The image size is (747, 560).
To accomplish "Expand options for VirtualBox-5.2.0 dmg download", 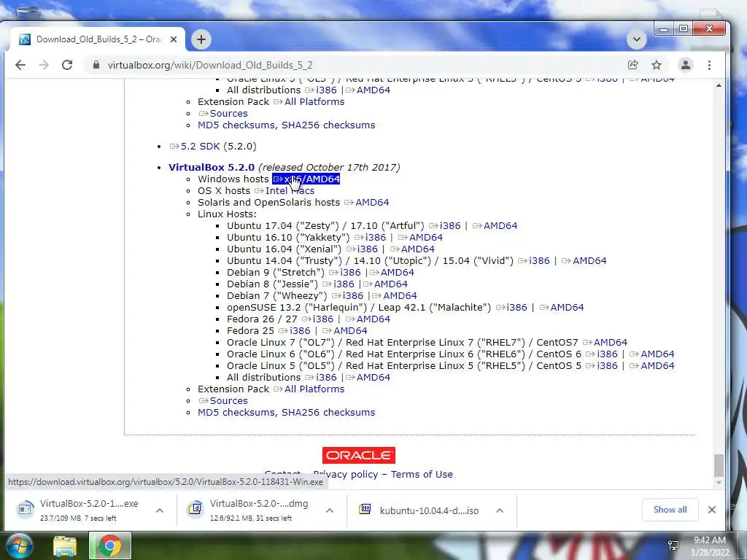I will [330, 510].
